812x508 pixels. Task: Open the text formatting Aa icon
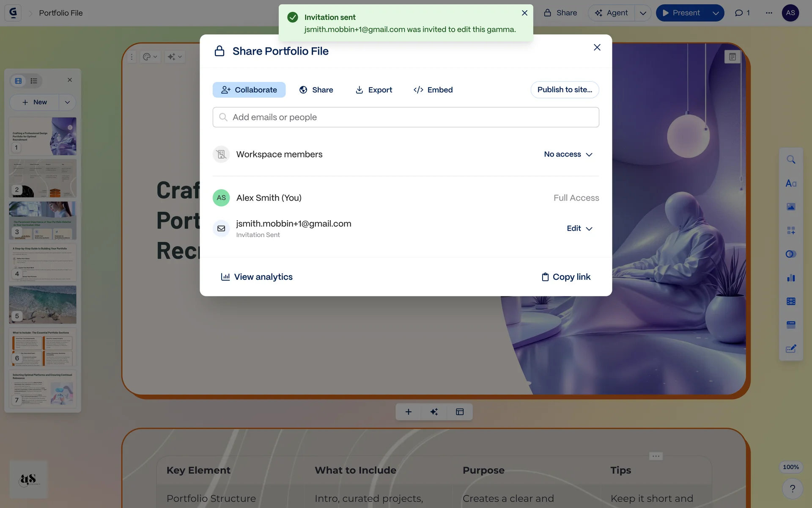pyautogui.click(x=791, y=183)
